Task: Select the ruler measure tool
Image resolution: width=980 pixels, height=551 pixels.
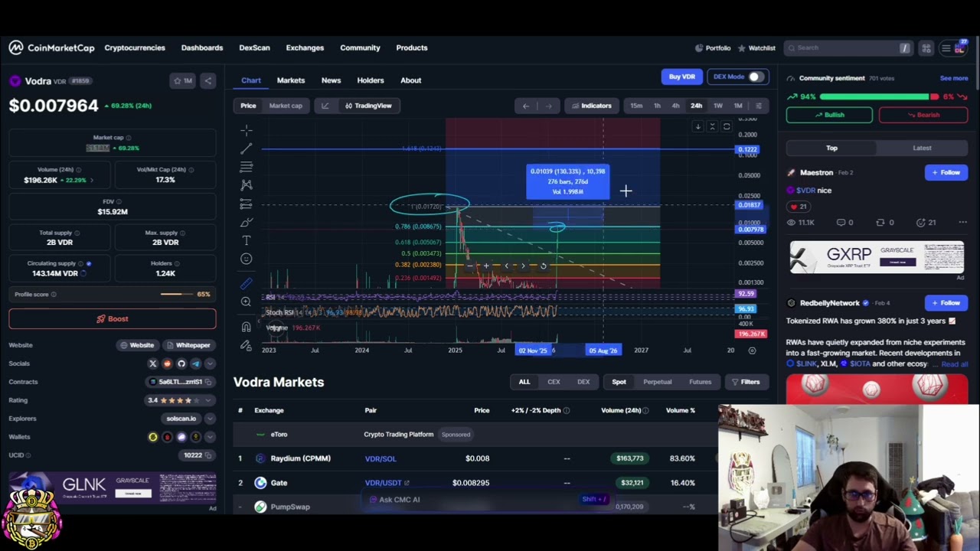Action: (246, 283)
